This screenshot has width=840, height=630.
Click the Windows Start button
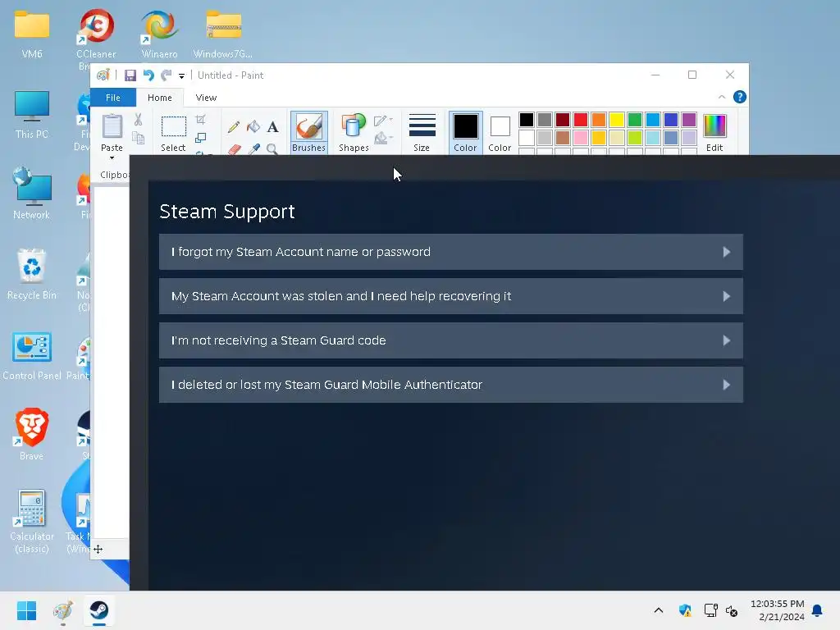point(27,610)
